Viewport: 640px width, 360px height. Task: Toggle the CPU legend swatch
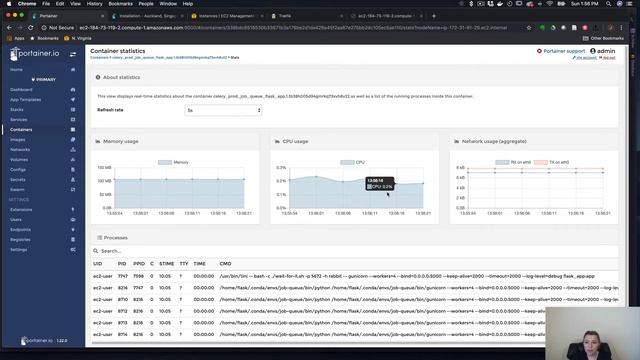click(347, 162)
